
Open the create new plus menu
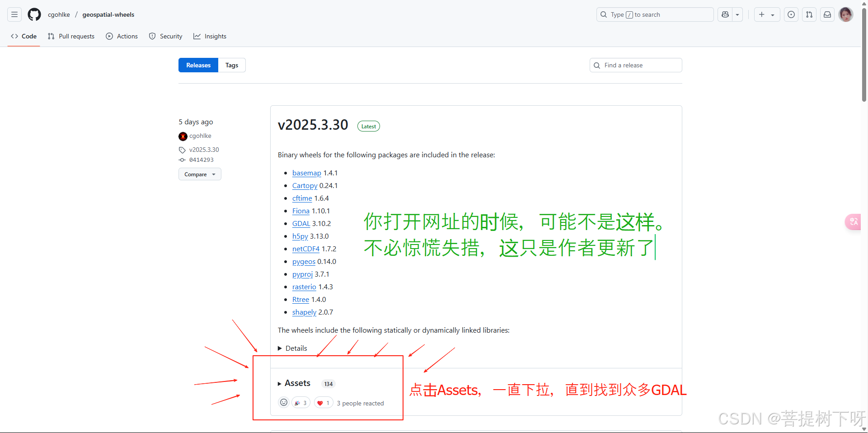[767, 14]
